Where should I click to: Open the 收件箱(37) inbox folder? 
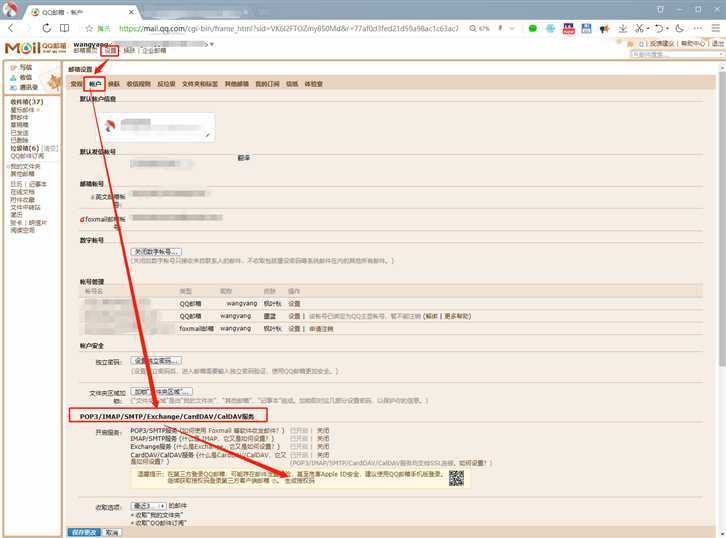pyautogui.click(x=27, y=101)
